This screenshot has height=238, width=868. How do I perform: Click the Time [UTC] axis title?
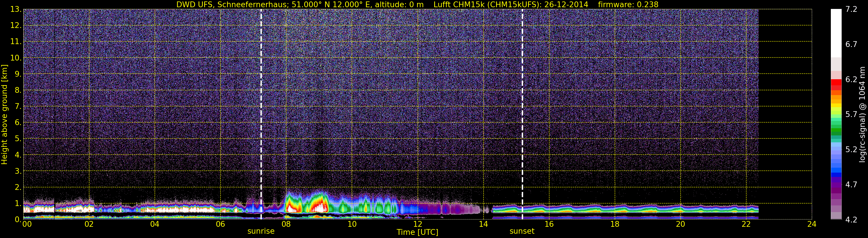417,232
